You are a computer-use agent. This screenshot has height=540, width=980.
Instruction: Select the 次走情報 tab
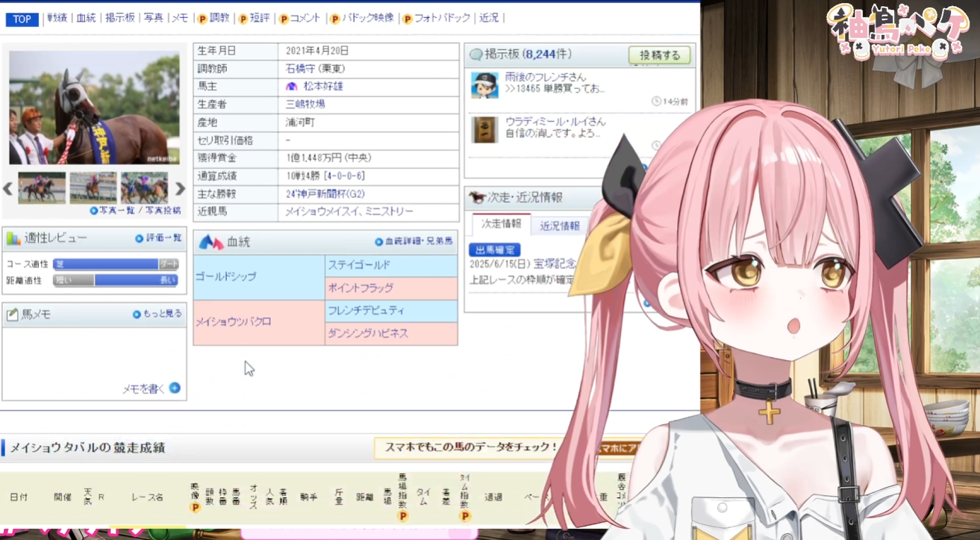(501, 224)
